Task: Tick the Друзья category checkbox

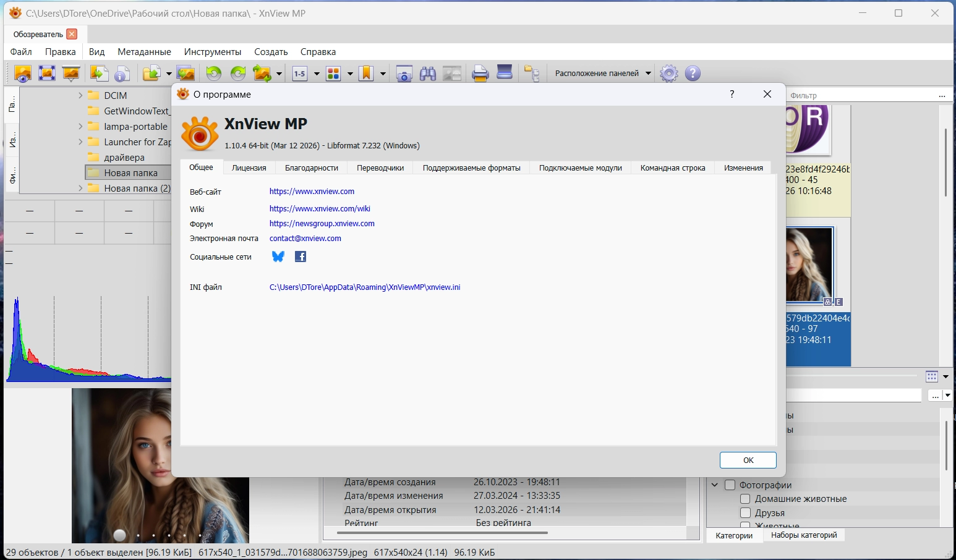Action: (x=745, y=513)
